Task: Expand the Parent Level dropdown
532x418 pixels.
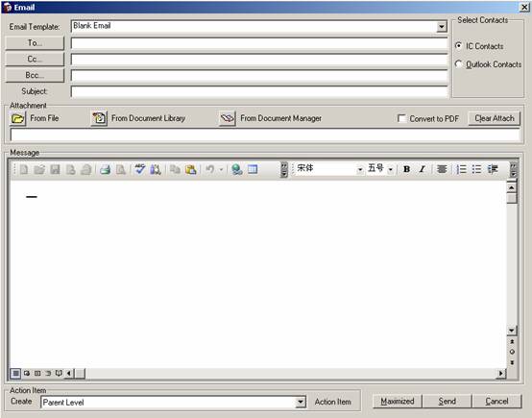Action: pyautogui.click(x=301, y=402)
